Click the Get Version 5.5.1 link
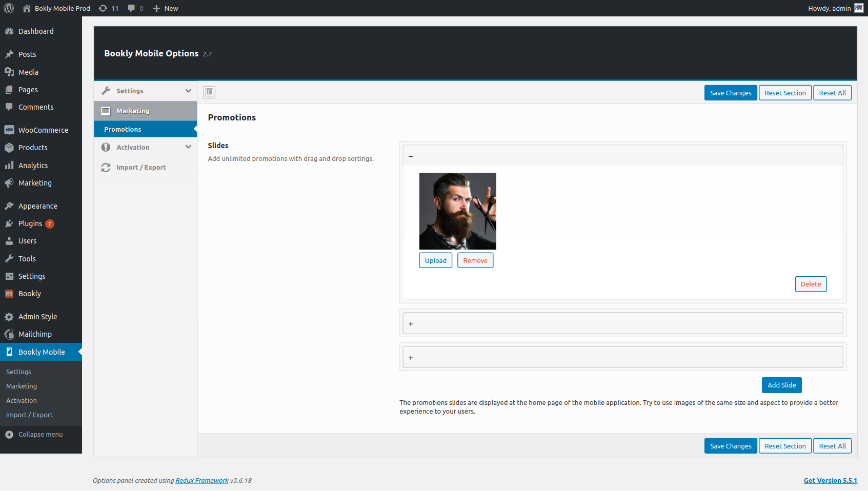 coord(831,480)
